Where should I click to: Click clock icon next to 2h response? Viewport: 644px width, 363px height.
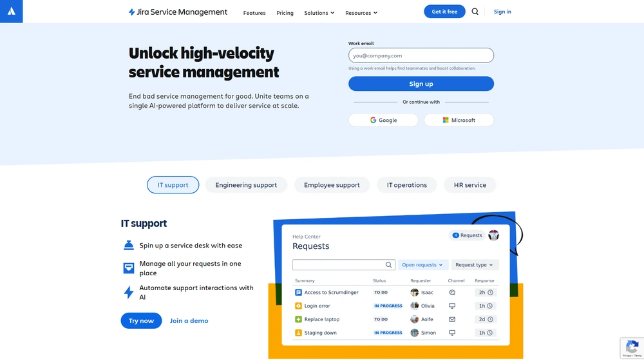(490, 292)
